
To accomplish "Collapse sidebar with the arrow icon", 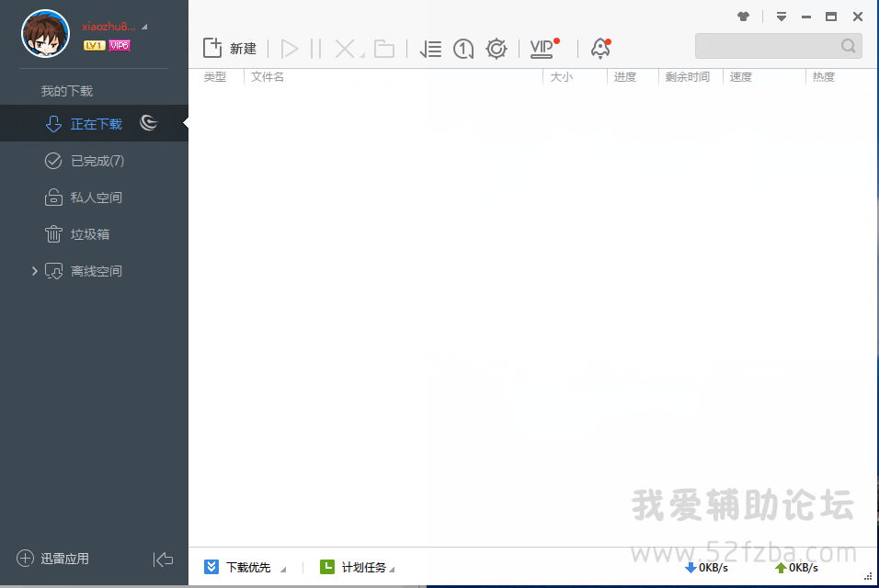I will pyautogui.click(x=163, y=559).
